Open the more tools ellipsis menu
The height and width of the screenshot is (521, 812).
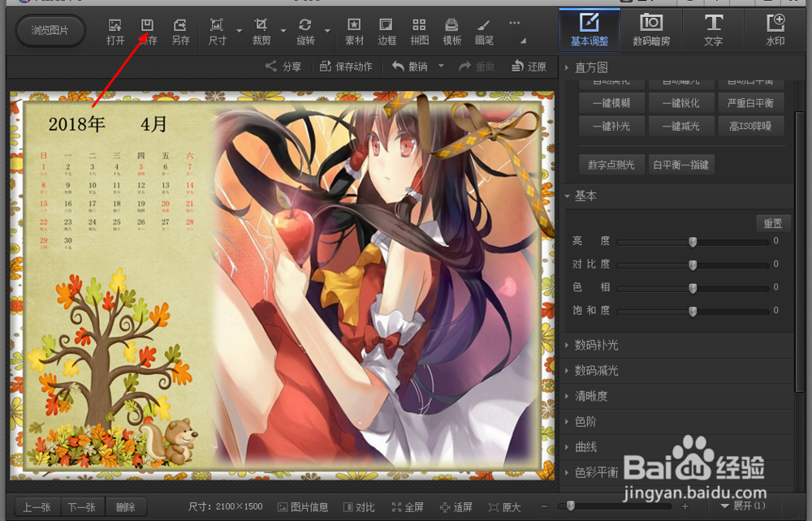pyautogui.click(x=514, y=24)
